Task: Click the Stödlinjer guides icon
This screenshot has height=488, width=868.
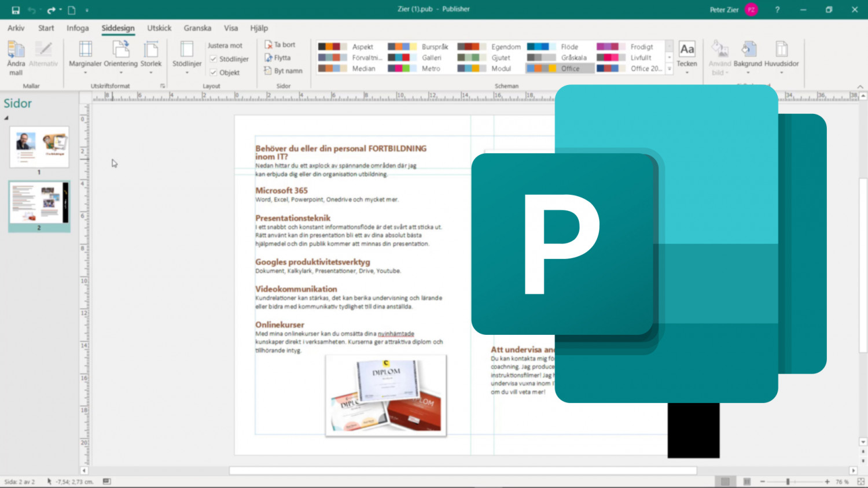Action: [x=186, y=50]
